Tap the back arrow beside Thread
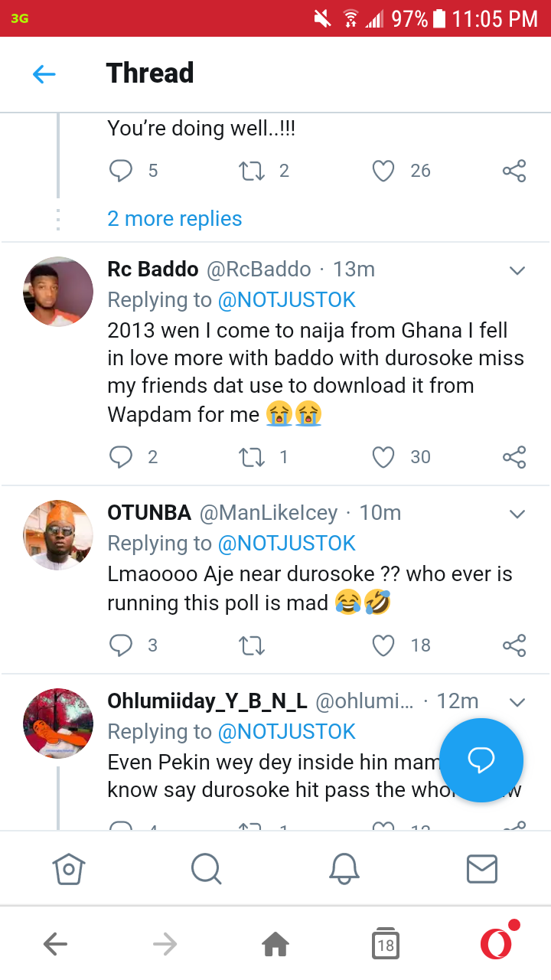The image size is (551, 980). click(x=44, y=73)
